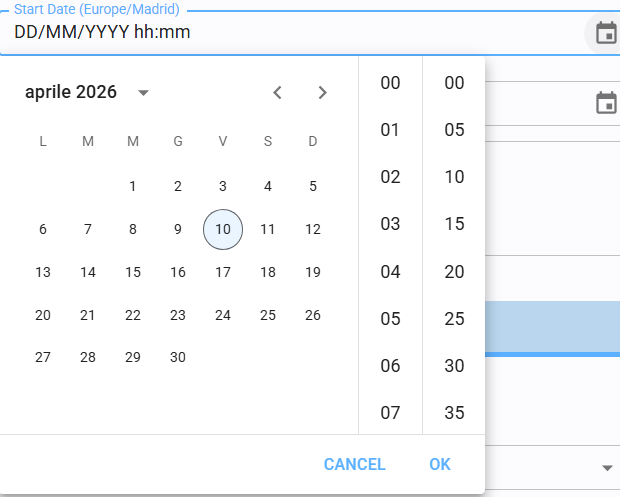Select day 24 in the calendar
This screenshot has height=497, width=620.
click(223, 315)
